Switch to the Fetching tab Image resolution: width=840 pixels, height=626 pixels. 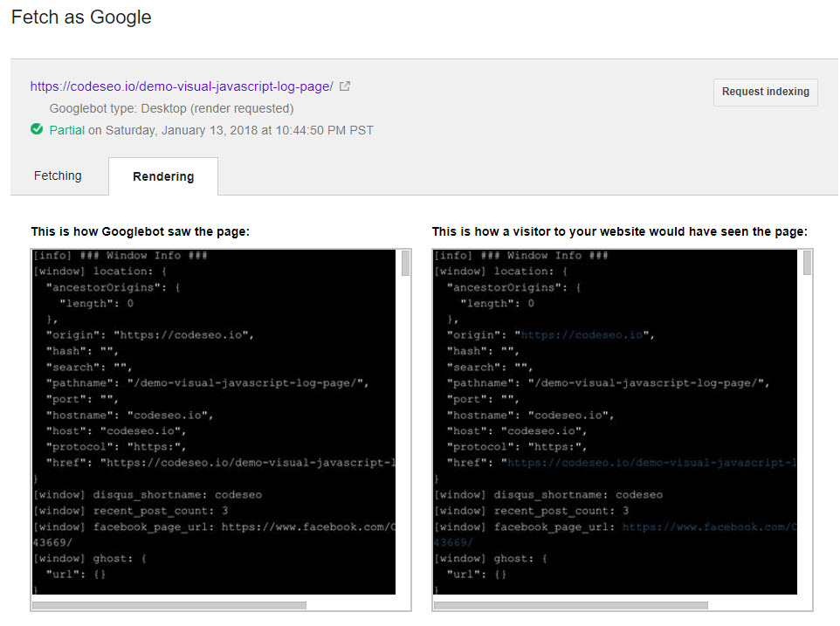point(58,175)
